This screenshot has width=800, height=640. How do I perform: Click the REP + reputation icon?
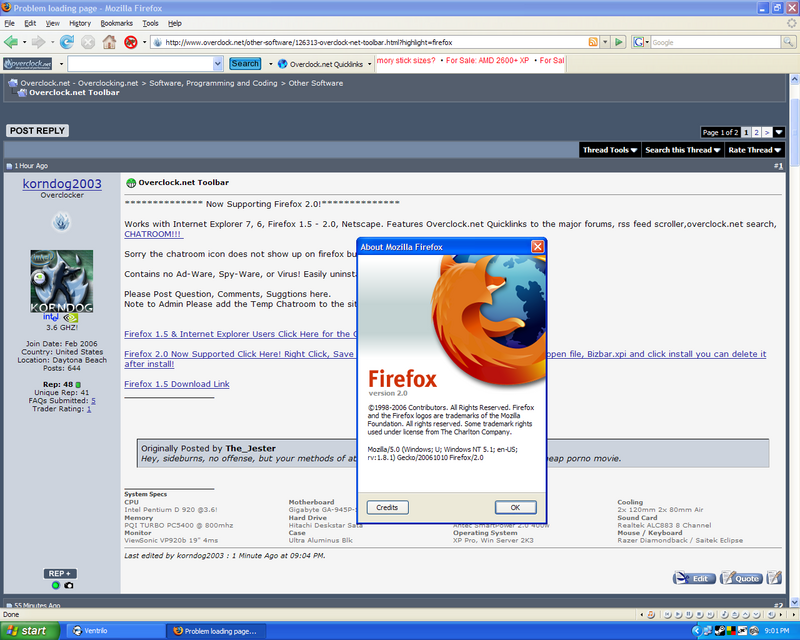(x=60, y=574)
